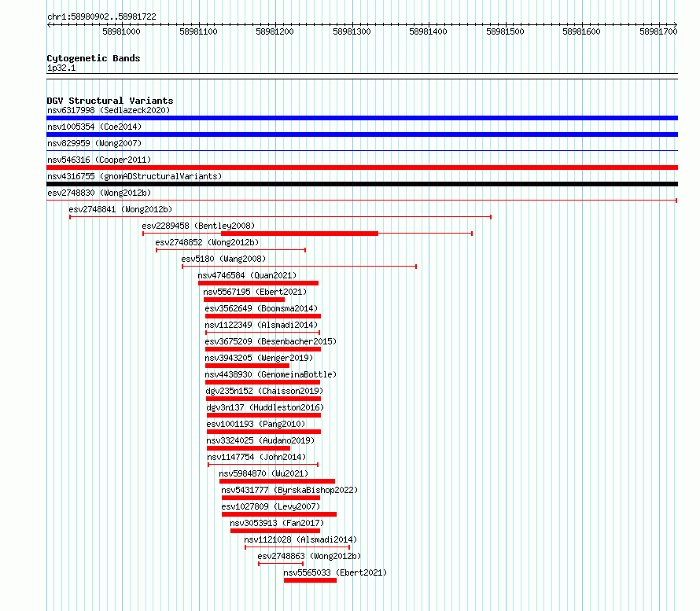Select nsv1147754 (John2014) label
The image size is (700, 611).
256,457
